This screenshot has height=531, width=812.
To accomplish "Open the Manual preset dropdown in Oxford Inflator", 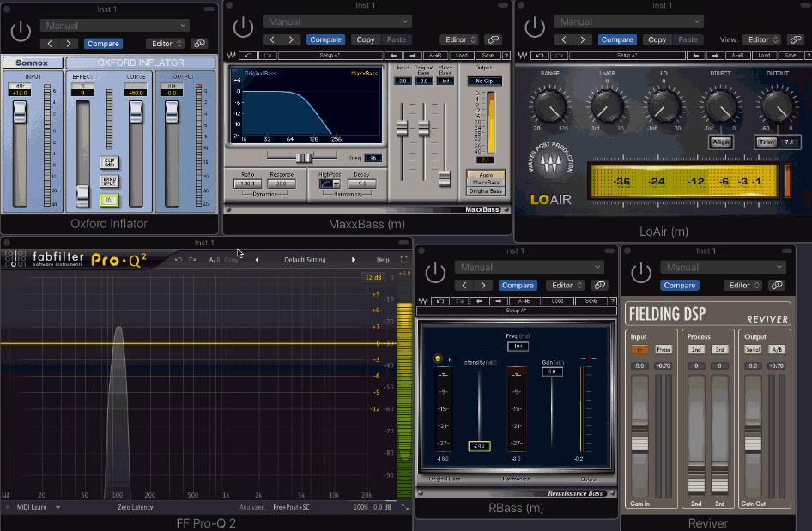I will pos(115,26).
